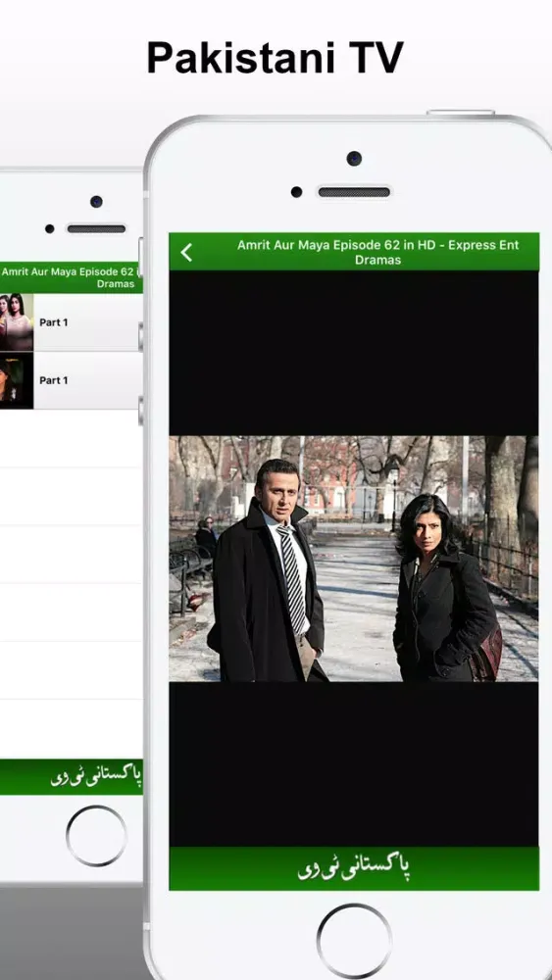This screenshot has height=980, width=552.
Task: Open the first Part 1 thumbnail on the left phone
Action: (x=17, y=321)
